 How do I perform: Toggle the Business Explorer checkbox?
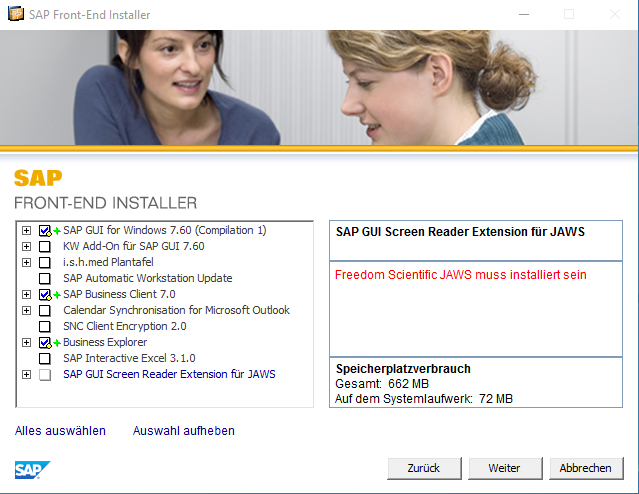click(44, 342)
